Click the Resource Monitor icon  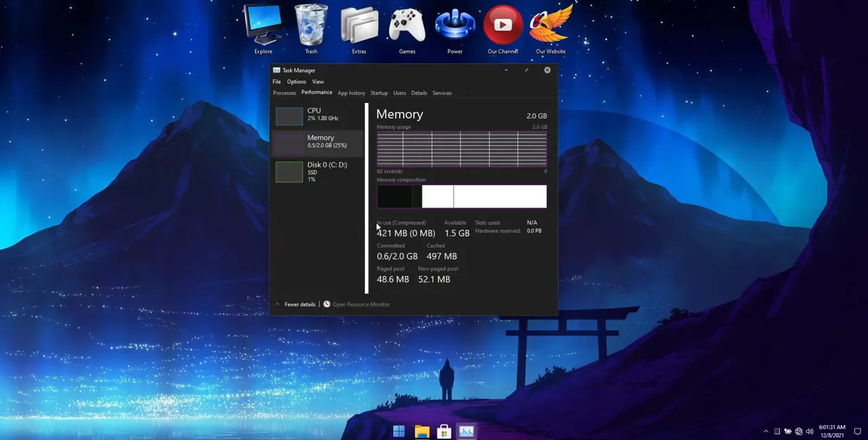[x=327, y=304]
